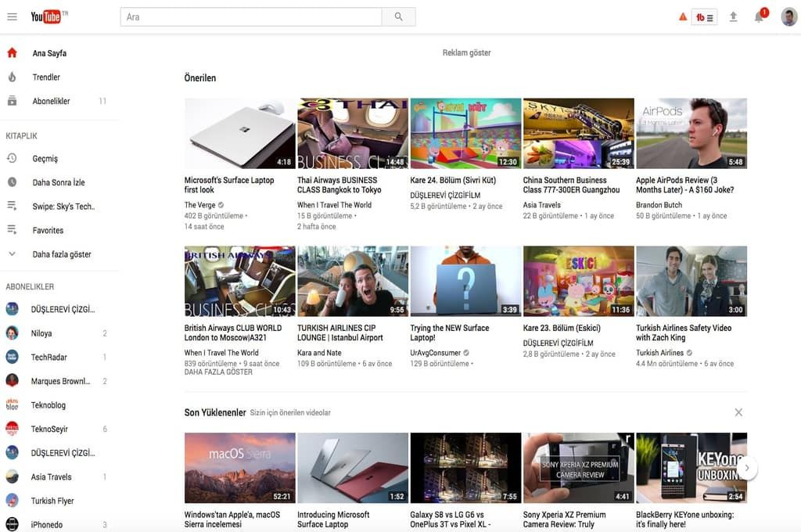Open the hamburger guide menu
This screenshot has width=801, height=532.
coord(12,16)
